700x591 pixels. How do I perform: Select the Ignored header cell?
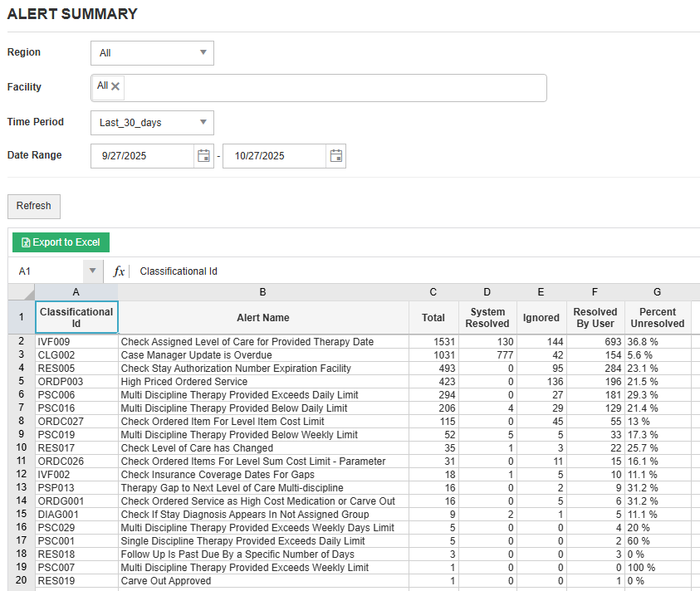pos(541,317)
